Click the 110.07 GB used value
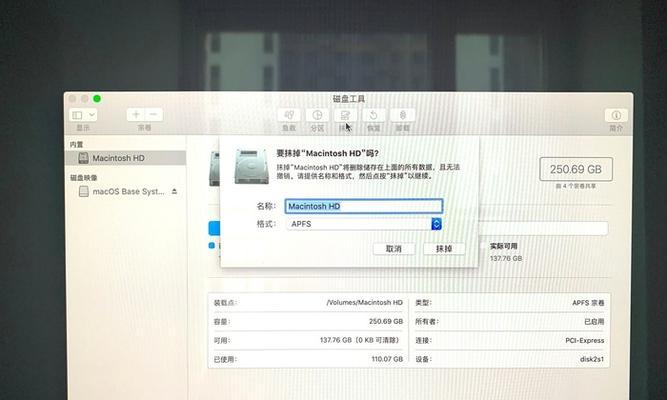This screenshot has height=400, width=667. click(387, 359)
